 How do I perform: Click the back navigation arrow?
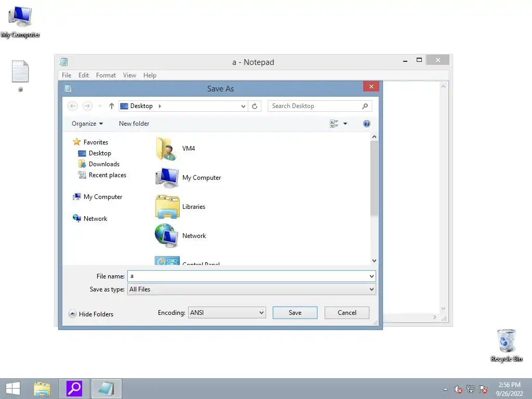coord(72,106)
